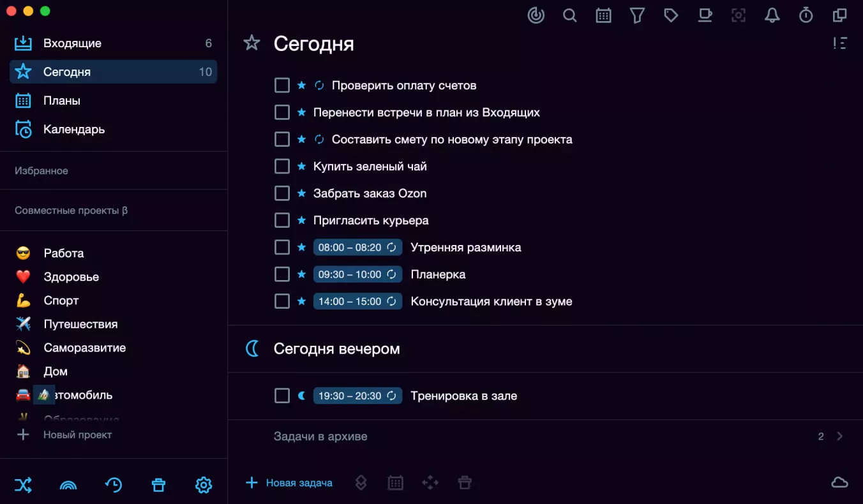Expand archived tasks with the chevron arrow
The width and height of the screenshot is (863, 504).
[840, 436]
